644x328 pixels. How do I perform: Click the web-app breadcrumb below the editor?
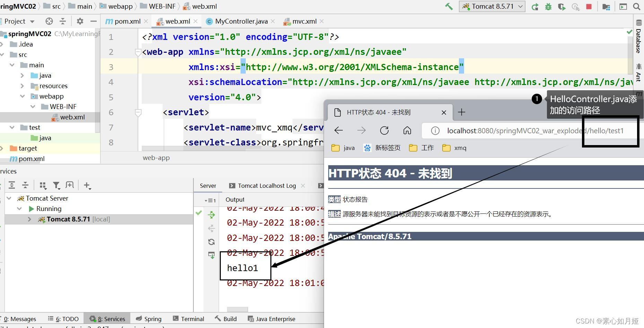pyautogui.click(x=156, y=158)
